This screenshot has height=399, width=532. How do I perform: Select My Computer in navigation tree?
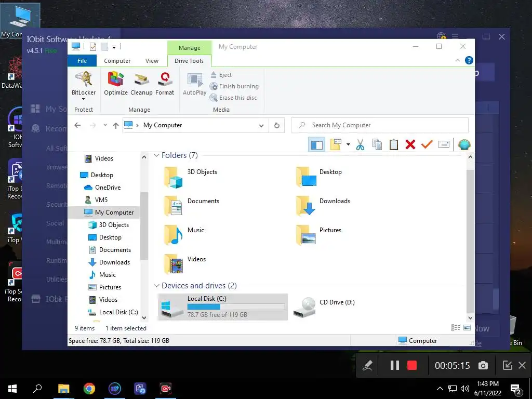click(x=104, y=212)
